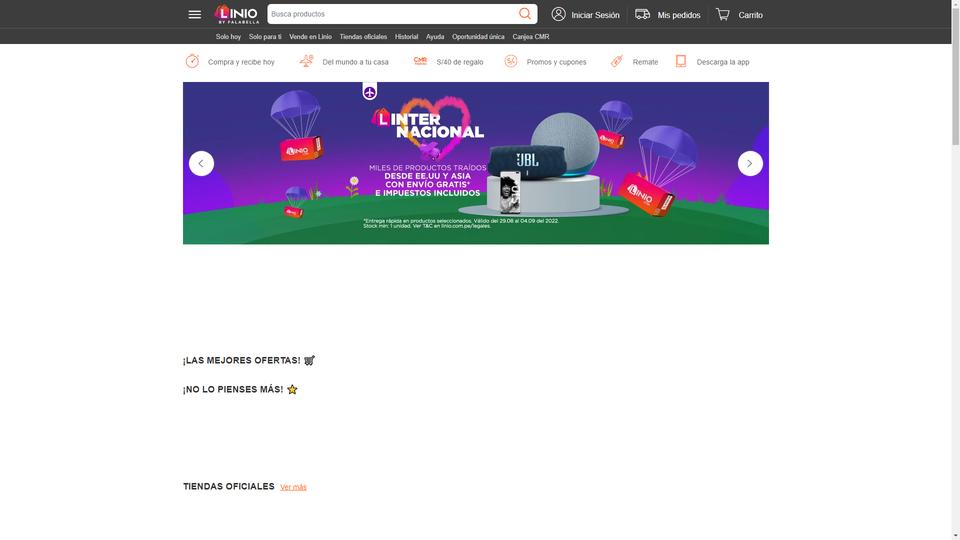Click the airplane icon beside Del mundo
The width and height of the screenshot is (960, 540).
(306, 61)
